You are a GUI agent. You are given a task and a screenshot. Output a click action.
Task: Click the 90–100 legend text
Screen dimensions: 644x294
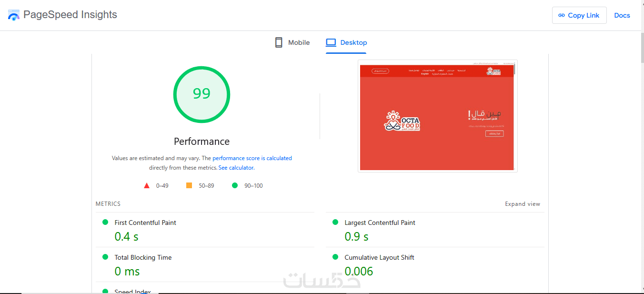253,186
